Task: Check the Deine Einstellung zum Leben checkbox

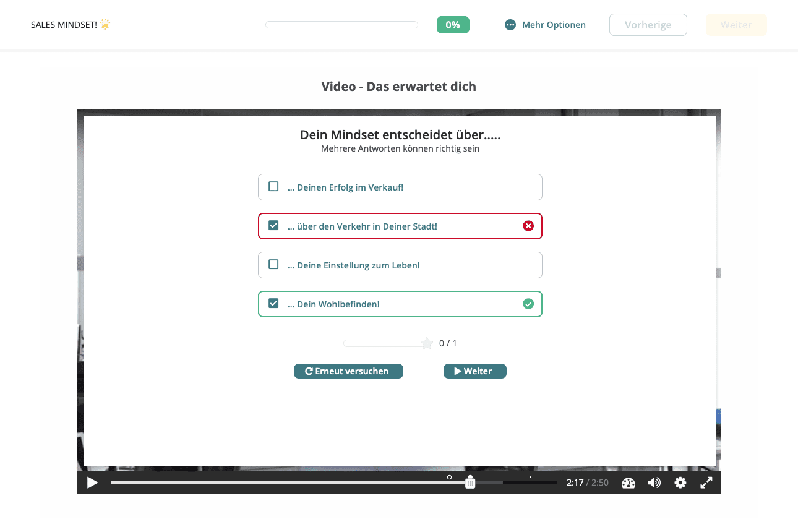Action: tap(273, 265)
